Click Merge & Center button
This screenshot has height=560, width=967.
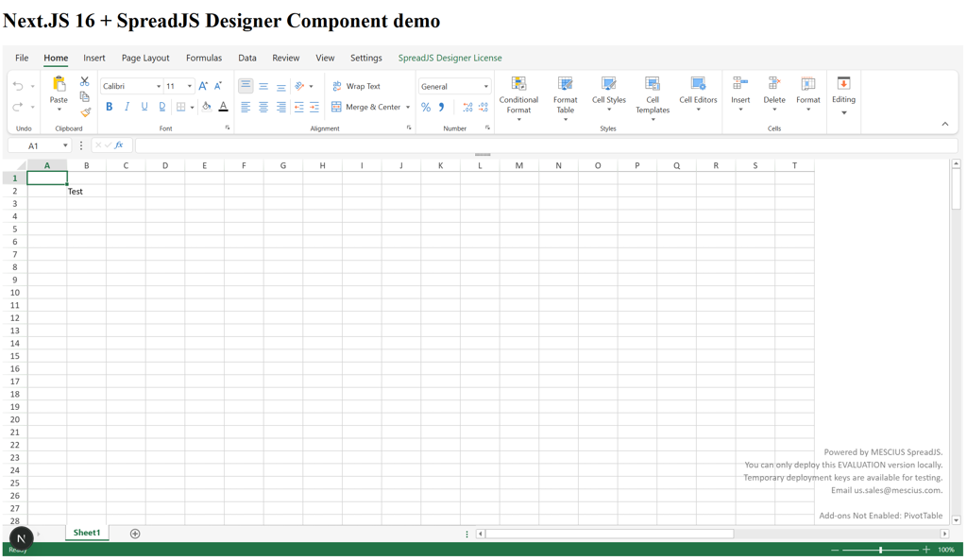[x=366, y=107]
